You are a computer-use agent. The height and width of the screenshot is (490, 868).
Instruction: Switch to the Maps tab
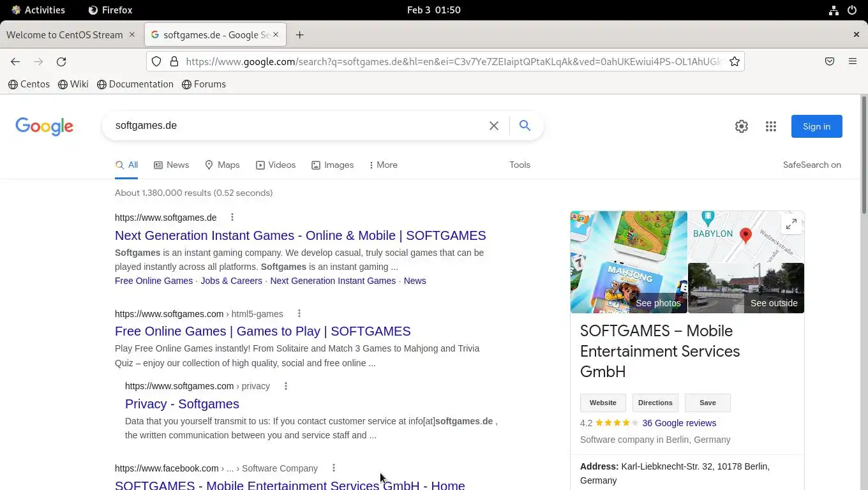coord(222,165)
